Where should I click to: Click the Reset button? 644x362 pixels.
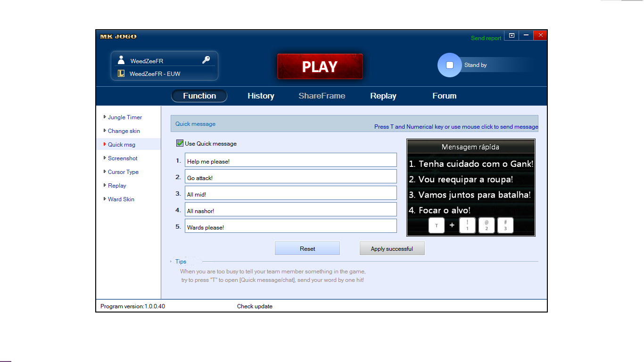(x=307, y=248)
